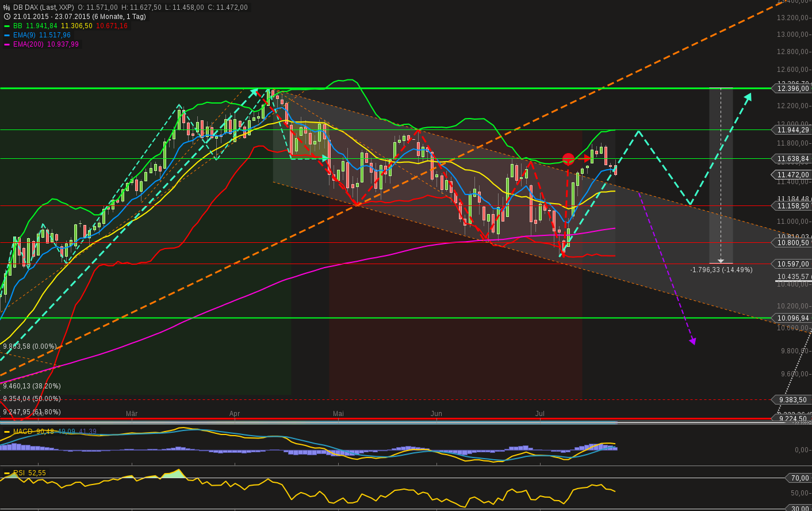812x511 pixels.
Task: Click the current price tag 11.472,00
Action: coord(792,175)
